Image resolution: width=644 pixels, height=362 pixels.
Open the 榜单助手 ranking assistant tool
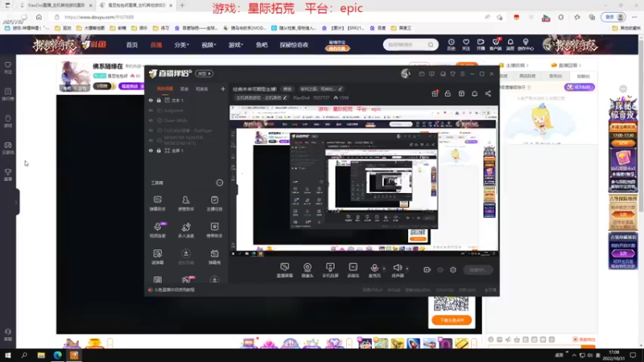[x=214, y=230]
